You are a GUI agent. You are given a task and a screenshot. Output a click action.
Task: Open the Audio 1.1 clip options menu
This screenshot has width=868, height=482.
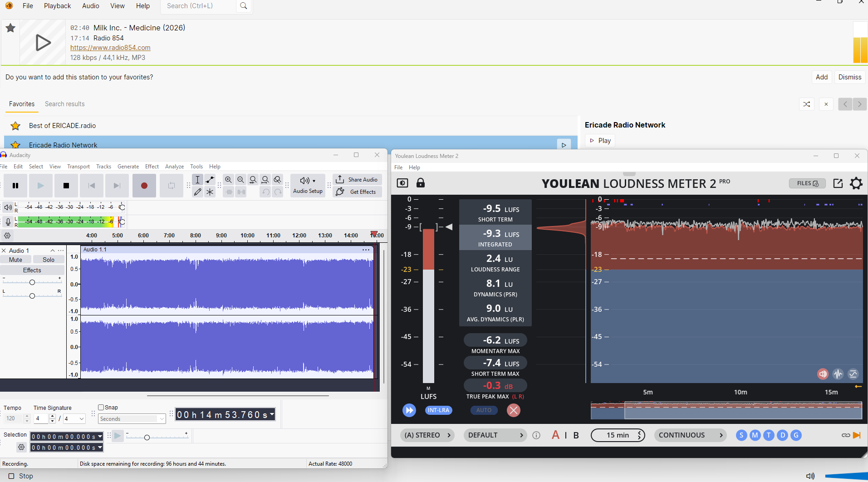pos(366,250)
